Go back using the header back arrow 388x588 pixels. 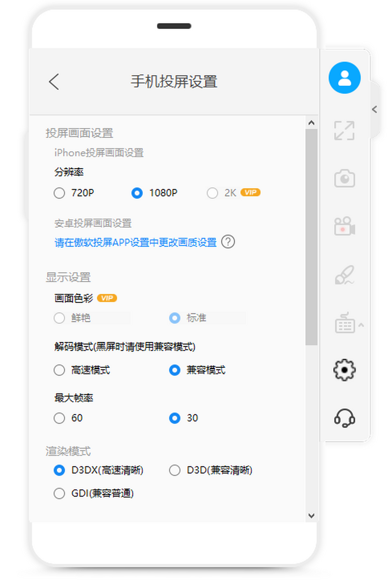[54, 81]
